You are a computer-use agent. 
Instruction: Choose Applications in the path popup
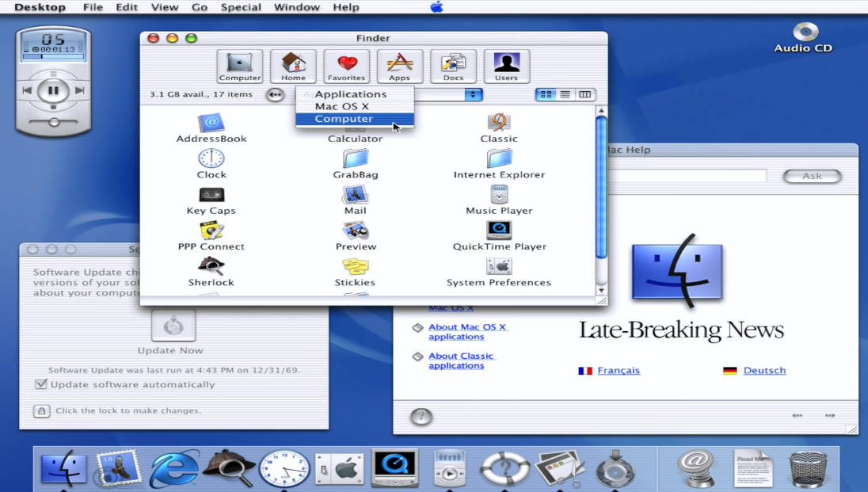(355, 94)
